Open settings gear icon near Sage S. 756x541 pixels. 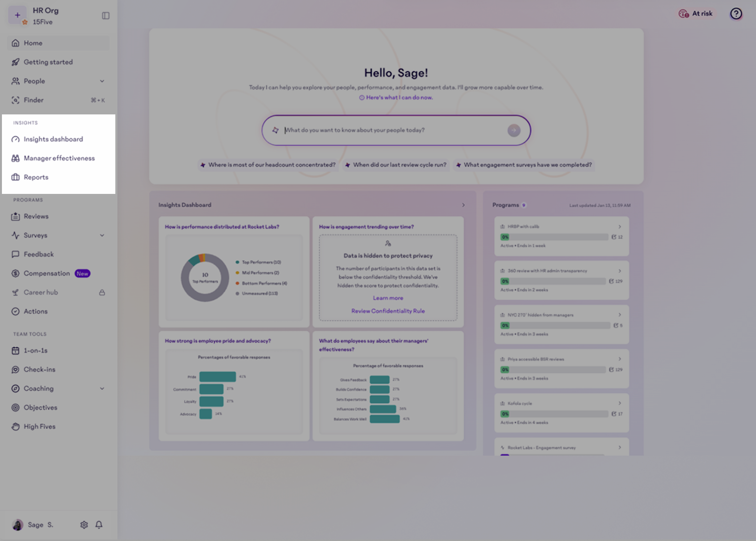coord(84,525)
